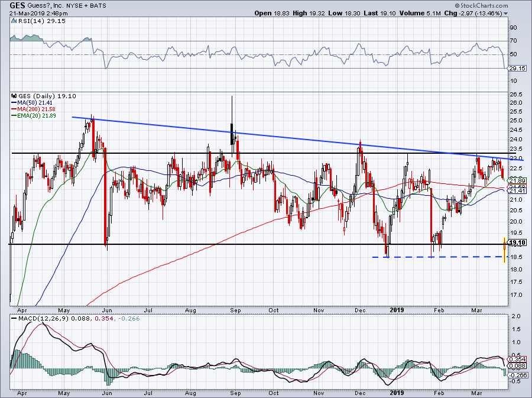
Task: Select the RSI(14) 29.15 indicator label
Action: pyautogui.click(x=41, y=21)
